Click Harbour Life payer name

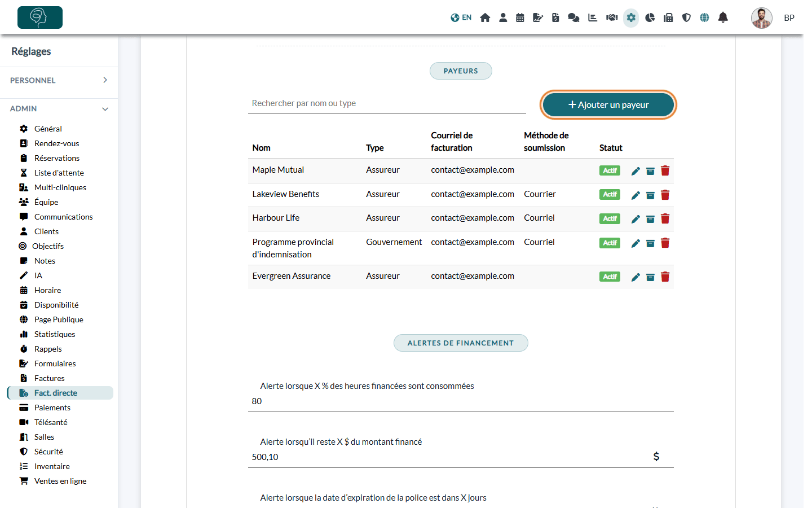pyautogui.click(x=276, y=218)
